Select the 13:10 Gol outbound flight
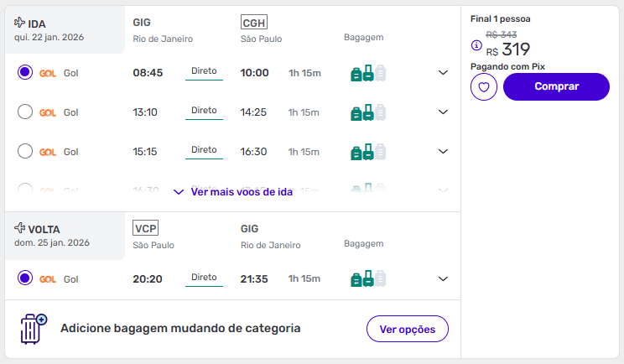 point(25,112)
